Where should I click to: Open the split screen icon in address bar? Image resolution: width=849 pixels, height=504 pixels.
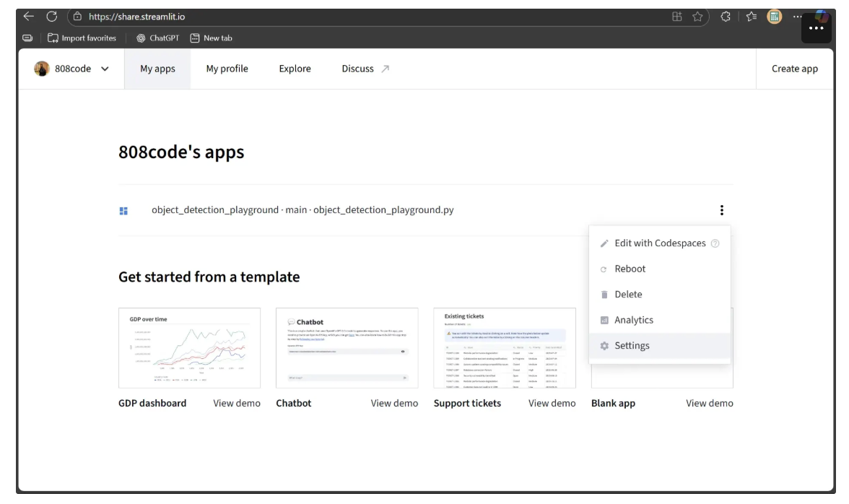677,17
